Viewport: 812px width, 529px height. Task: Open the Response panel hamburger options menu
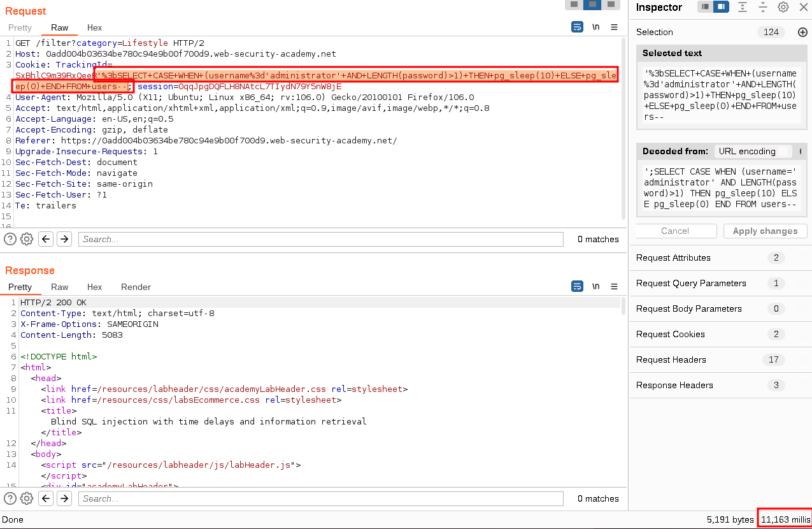click(x=614, y=287)
